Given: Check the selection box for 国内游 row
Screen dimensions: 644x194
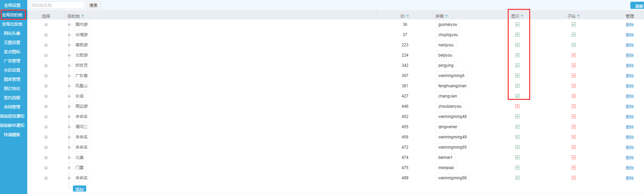Looking at the screenshot, I should (46, 25).
